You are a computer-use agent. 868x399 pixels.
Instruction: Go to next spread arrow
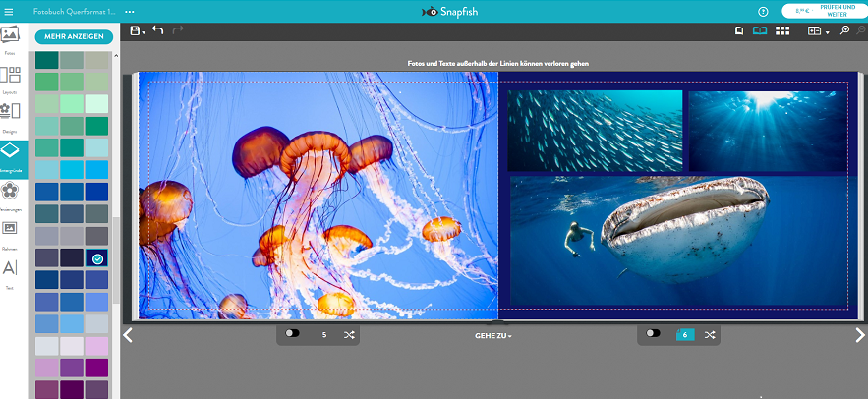(860, 335)
